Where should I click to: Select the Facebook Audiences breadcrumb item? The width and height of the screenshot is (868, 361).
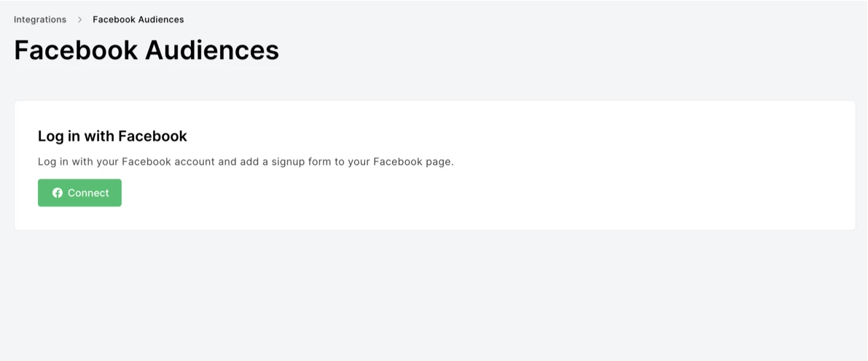click(138, 20)
